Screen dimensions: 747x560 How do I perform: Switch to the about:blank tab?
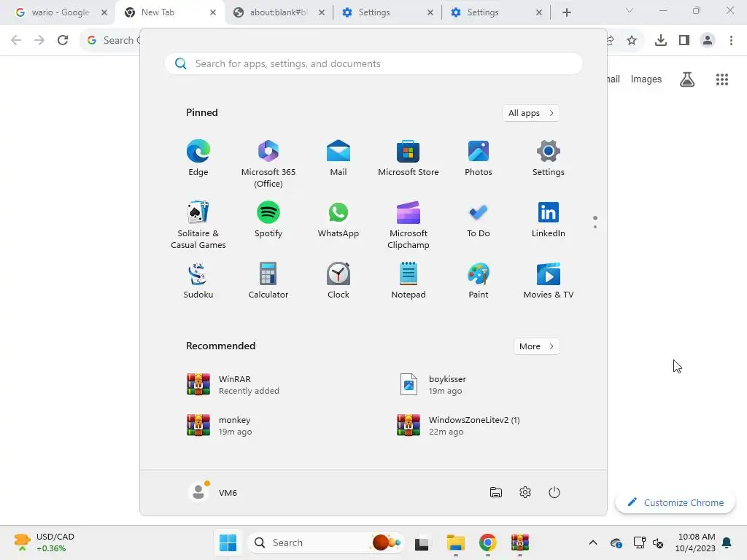[x=271, y=12]
